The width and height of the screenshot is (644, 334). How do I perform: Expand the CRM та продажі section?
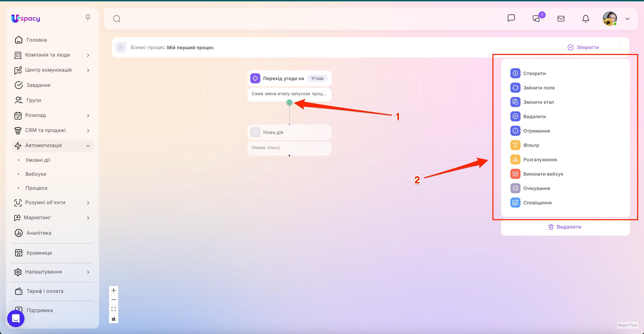pos(88,130)
